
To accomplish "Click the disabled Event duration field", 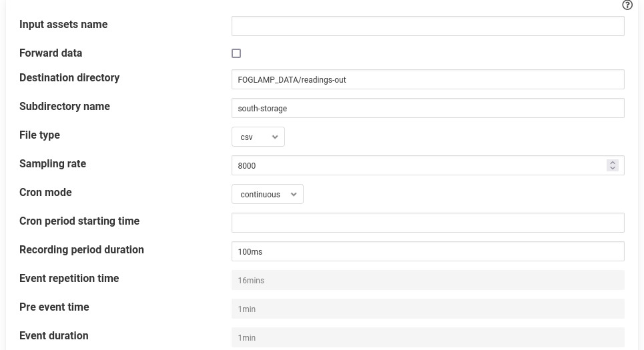I will (x=428, y=337).
